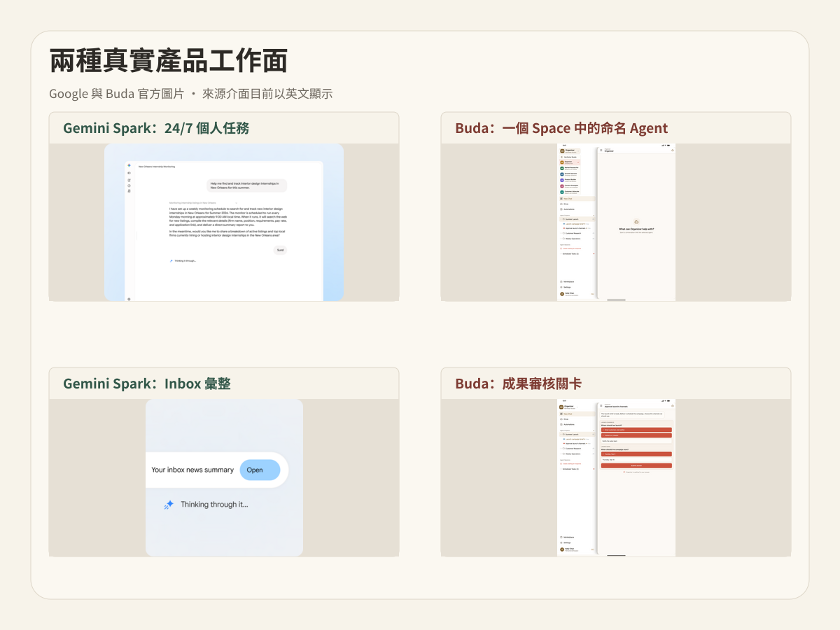Click the Gemini sparkle logo in Spark sidebar
The height and width of the screenshot is (630, 840).
pyautogui.click(x=129, y=165)
